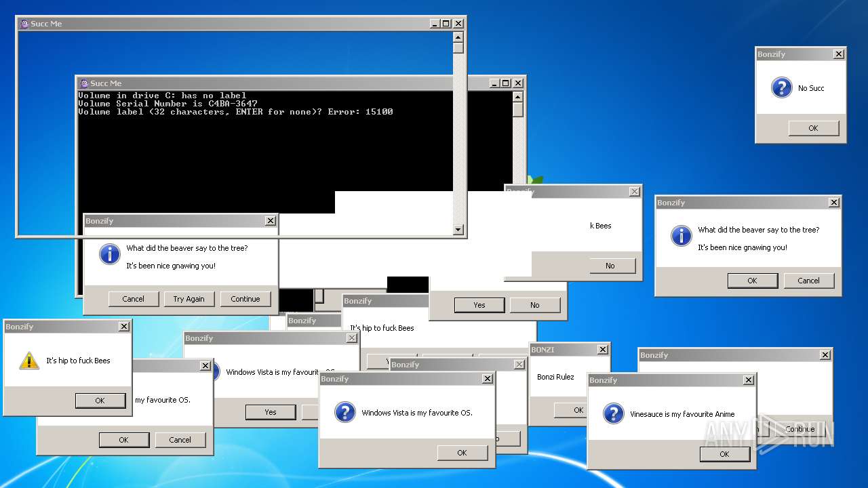
Task: Click the 'No Succ' message text
Action: point(811,88)
